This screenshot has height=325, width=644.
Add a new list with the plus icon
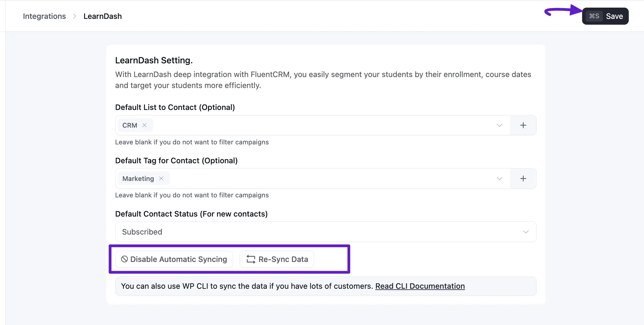[523, 125]
